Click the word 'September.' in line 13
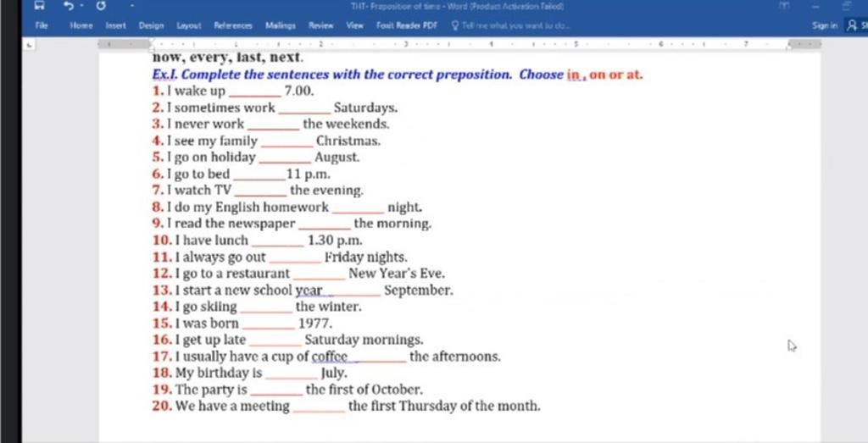The height and width of the screenshot is (443, 868). click(419, 291)
